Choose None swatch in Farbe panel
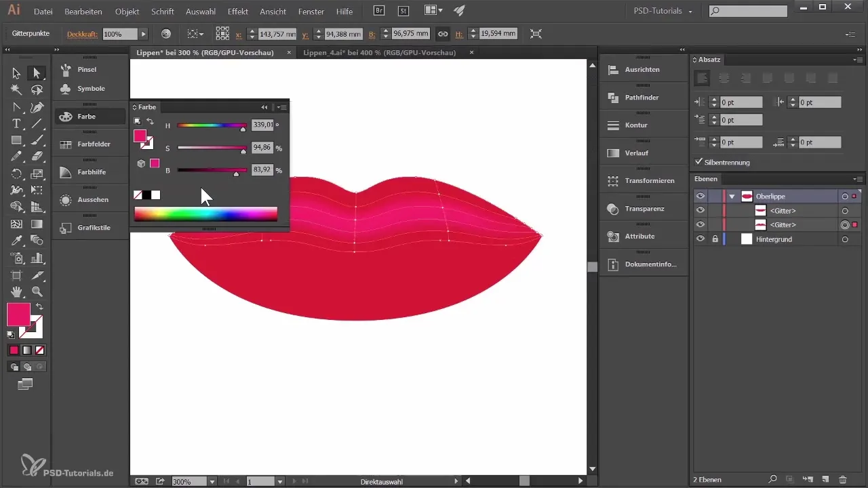 point(138,195)
